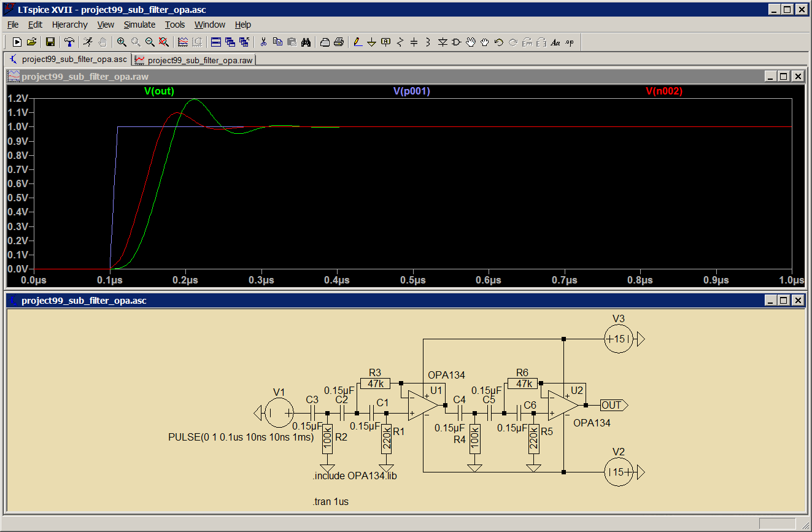Select the Inductor placement tool
Image resolution: width=812 pixels, height=532 pixels.
[x=428, y=42]
